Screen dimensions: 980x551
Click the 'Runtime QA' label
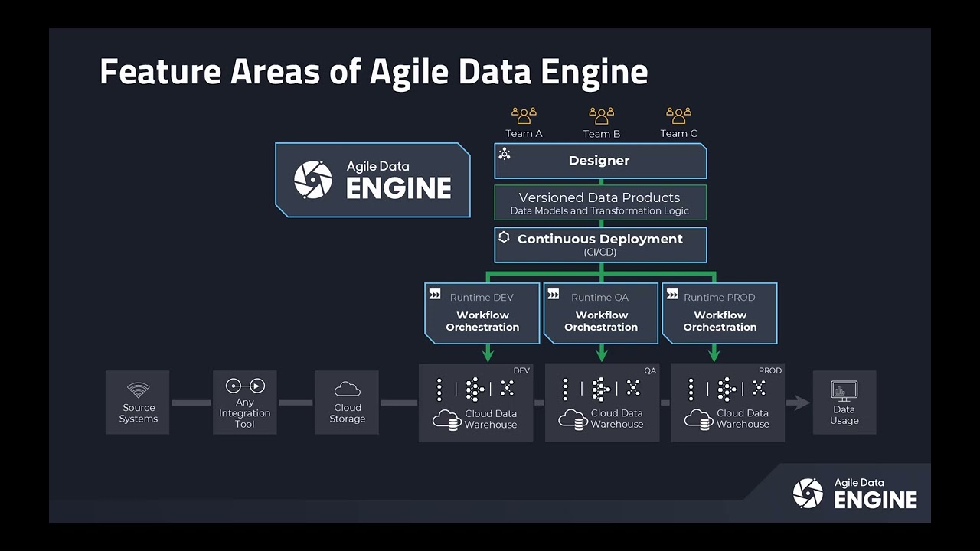[x=599, y=298]
